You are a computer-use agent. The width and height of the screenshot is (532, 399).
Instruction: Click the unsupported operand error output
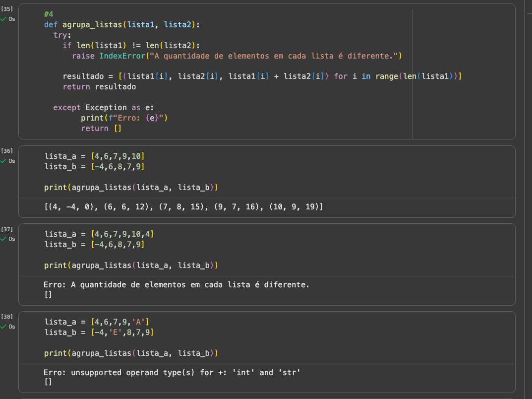(x=172, y=372)
